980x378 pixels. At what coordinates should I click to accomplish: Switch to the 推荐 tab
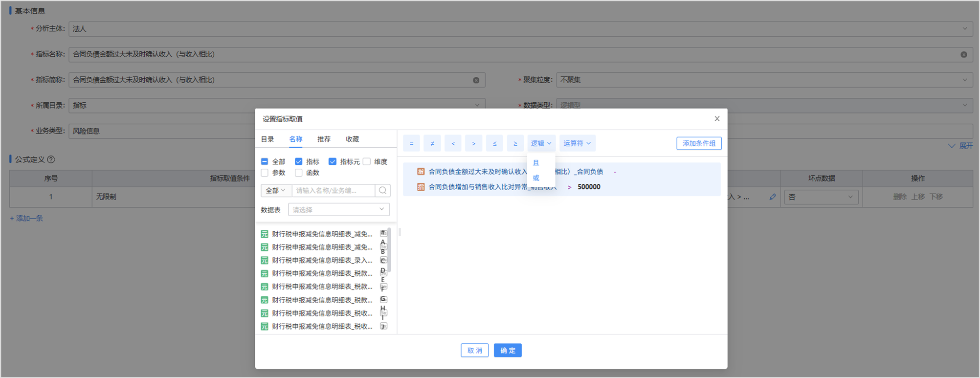324,139
